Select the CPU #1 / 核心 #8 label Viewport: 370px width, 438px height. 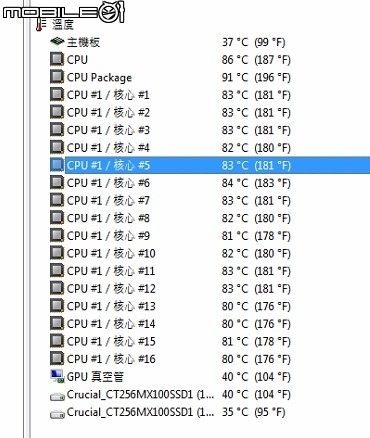pyautogui.click(x=108, y=218)
